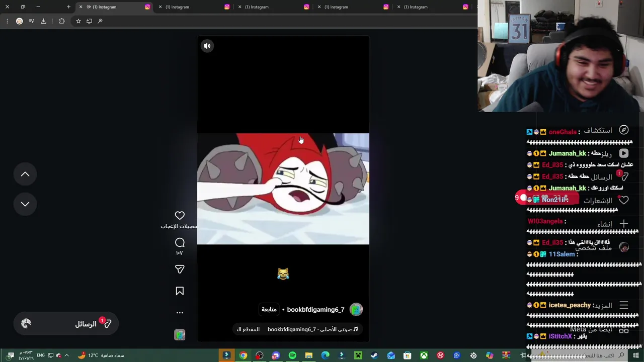Open the الإشعارات notifications heart icon

click(624, 200)
